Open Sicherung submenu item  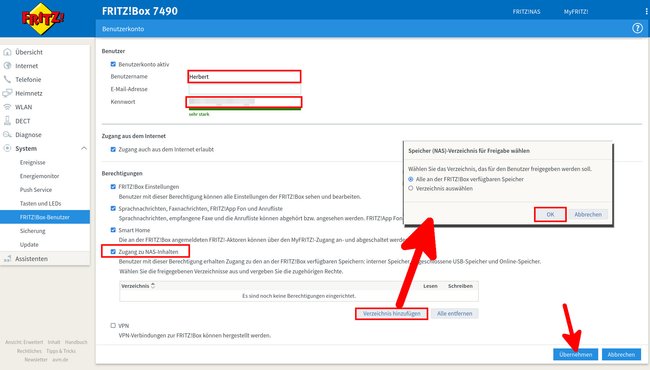[x=33, y=231]
